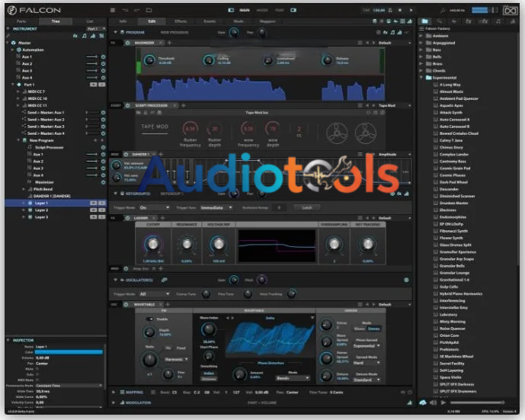Click the link icon next to Oscillator(s)
Viewport: 525px width, 420px height.
(164, 280)
